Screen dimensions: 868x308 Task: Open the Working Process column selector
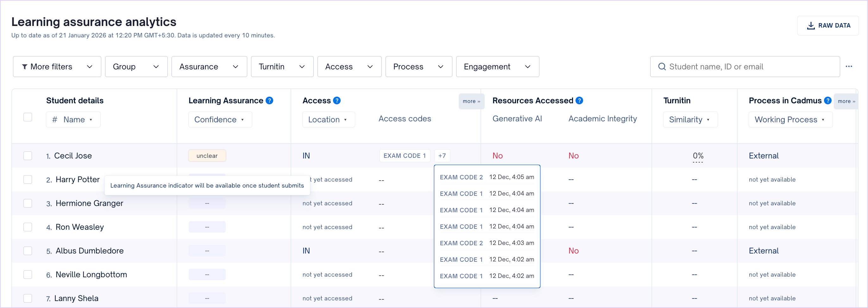(x=790, y=119)
